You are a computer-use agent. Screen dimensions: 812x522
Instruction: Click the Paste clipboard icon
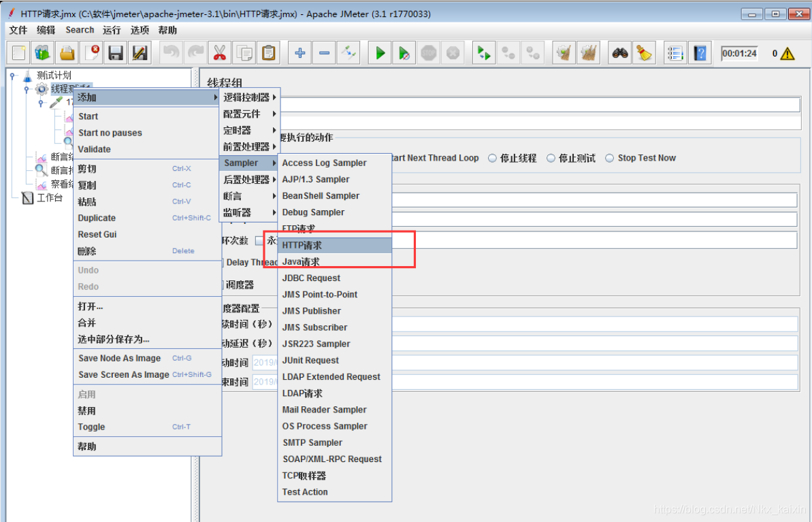click(268, 53)
